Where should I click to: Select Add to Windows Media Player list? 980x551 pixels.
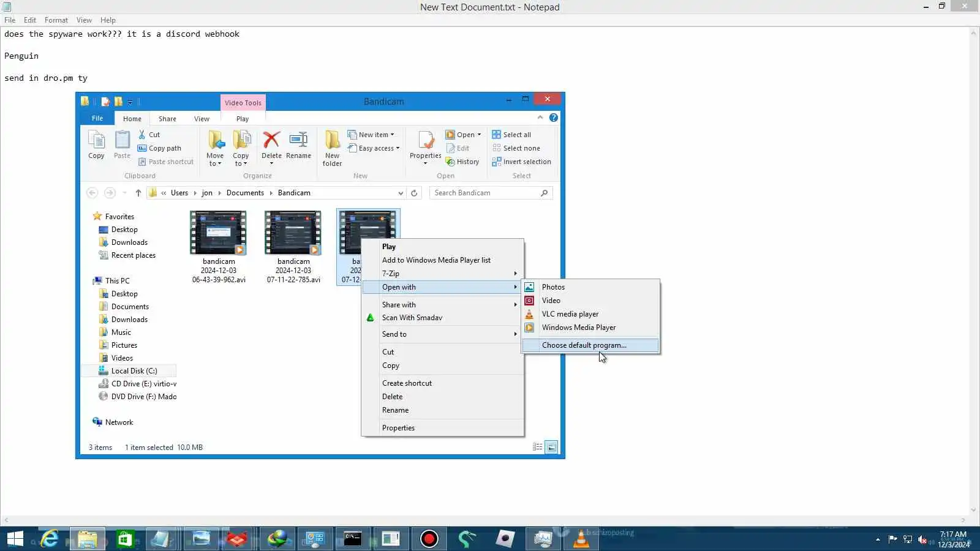442,260
